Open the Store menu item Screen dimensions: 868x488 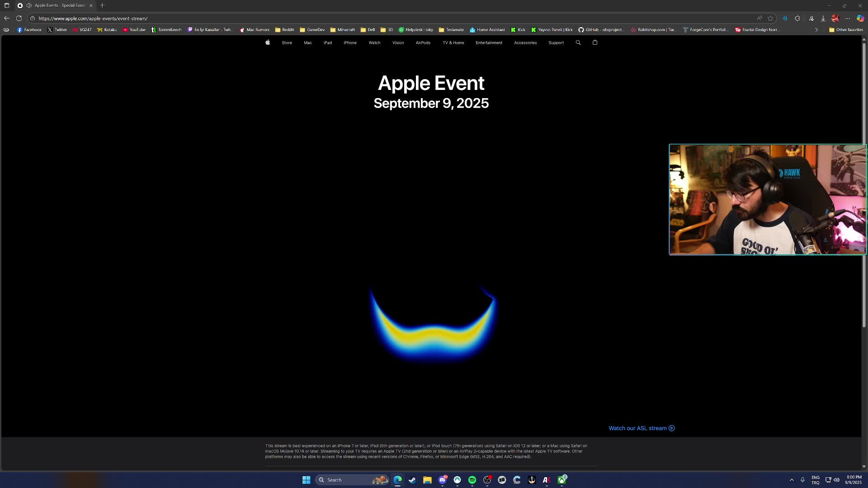pos(287,43)
